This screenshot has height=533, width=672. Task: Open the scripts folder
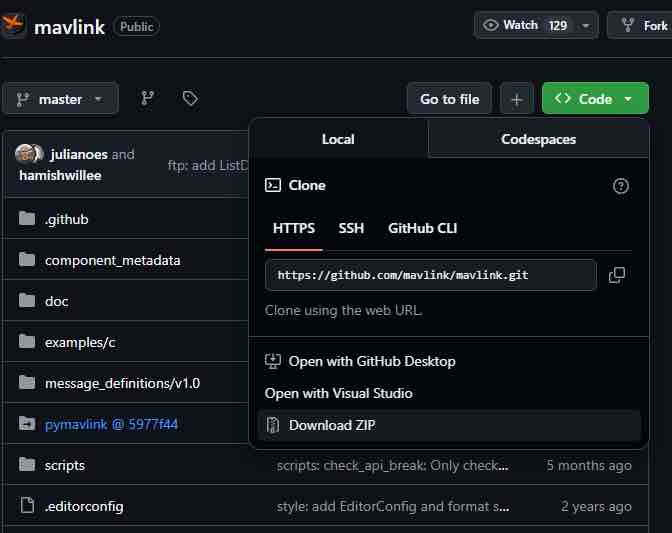(x=65, y=465)
